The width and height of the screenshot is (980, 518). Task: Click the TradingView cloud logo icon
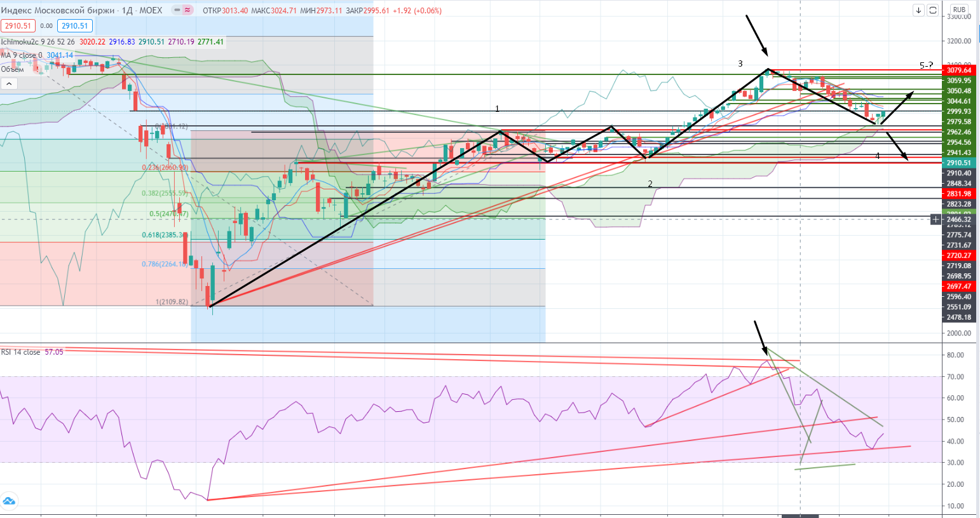point(9,501)
